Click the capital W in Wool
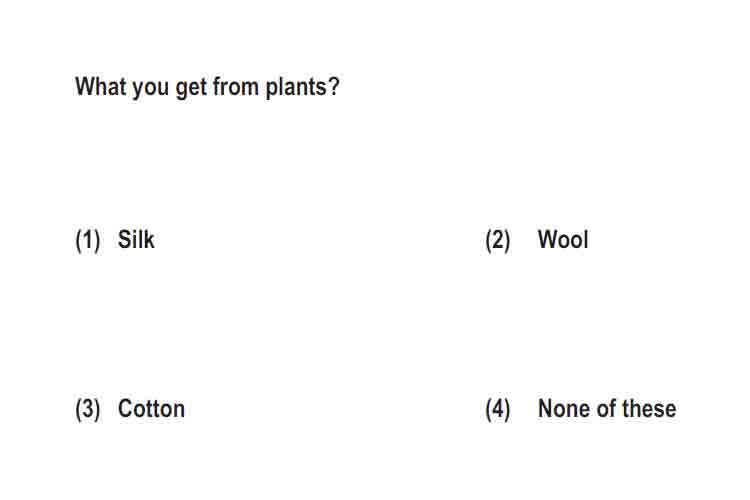 point(548,239)
